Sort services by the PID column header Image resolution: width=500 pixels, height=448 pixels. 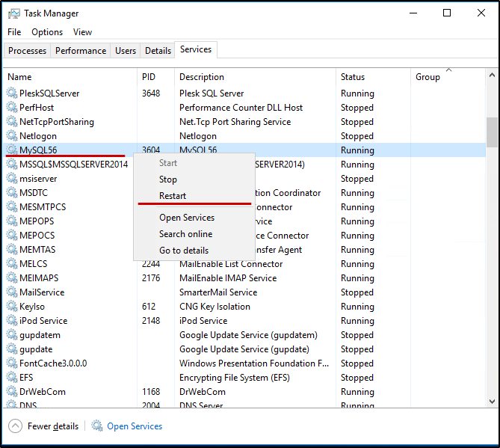point(149,77)
